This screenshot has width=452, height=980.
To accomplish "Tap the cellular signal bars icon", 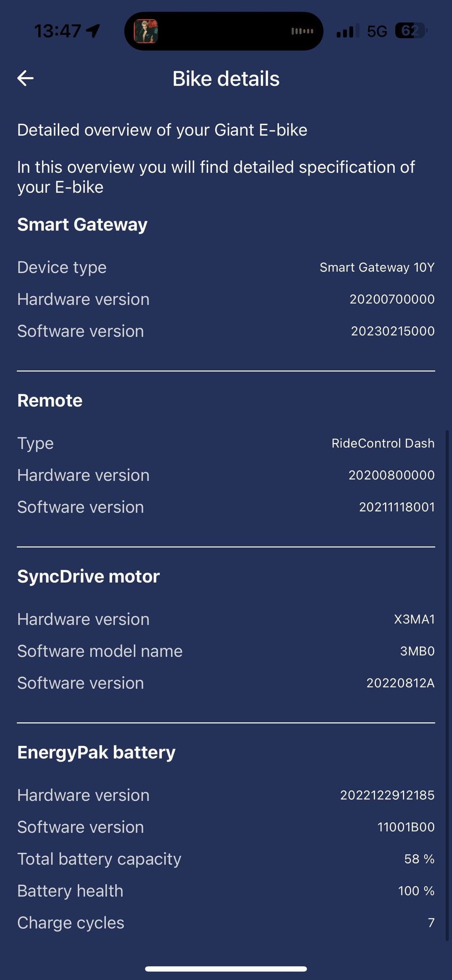I will [x=347, y=31].
